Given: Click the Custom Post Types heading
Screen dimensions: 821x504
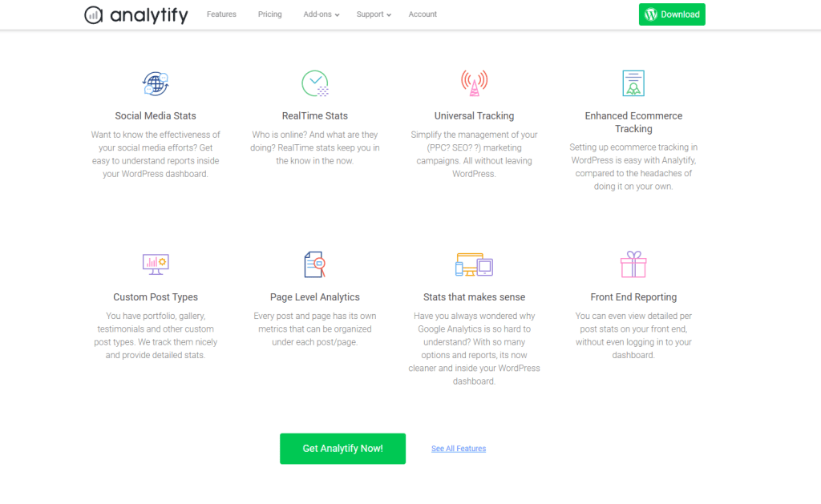Looking at the screenshot, I should 156,297.
